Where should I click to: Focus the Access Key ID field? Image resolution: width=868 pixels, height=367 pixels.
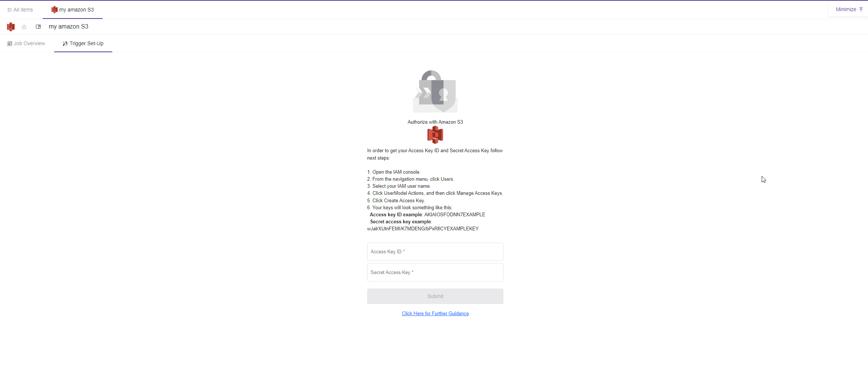tap(435, 252)
